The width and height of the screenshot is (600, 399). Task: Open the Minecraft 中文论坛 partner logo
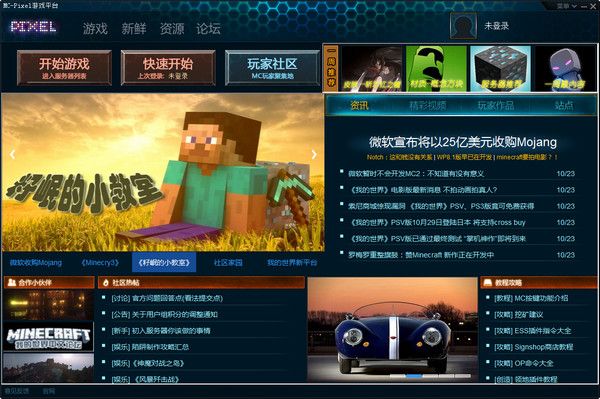(x=48, y=337)
